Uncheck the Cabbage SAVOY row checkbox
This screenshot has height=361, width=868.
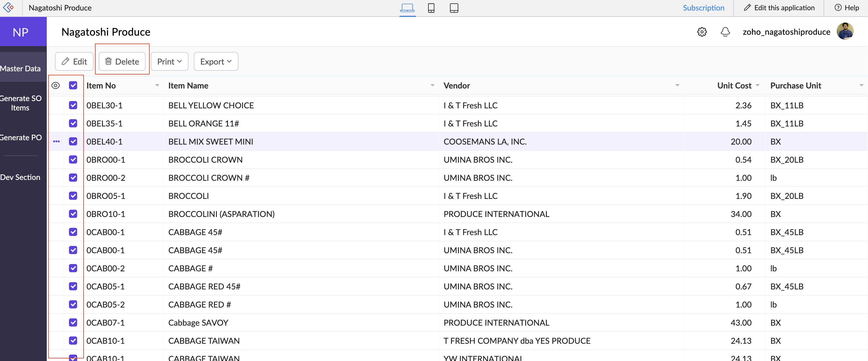pyautogui.click(x=73, y=323)
